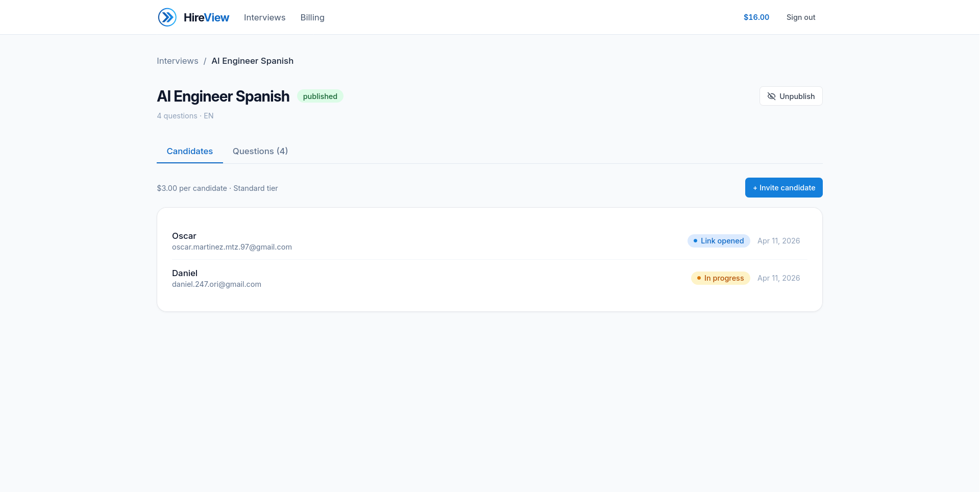
Task: Select the Candidates tab
Action: pos(189,151)
